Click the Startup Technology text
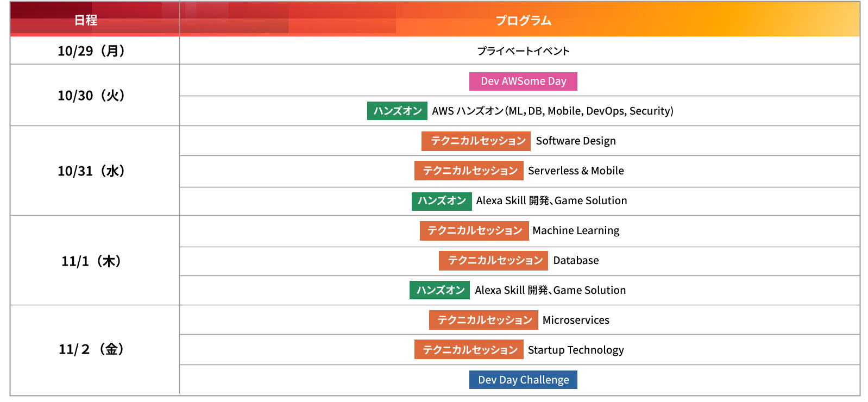Viewport: 868px width, 402px height. pos(576,350)
